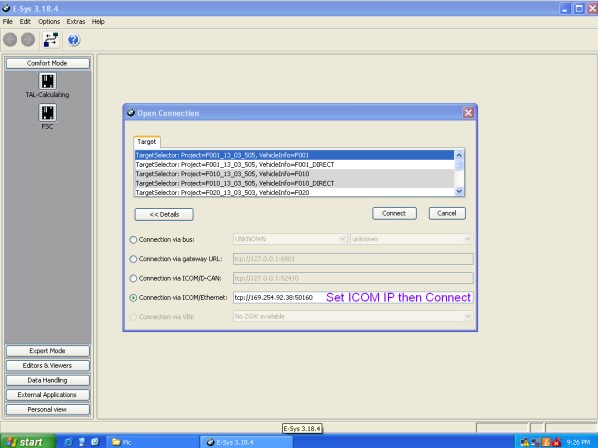Select Connection via ICOM/D-CAN option

tap(133, 279)
